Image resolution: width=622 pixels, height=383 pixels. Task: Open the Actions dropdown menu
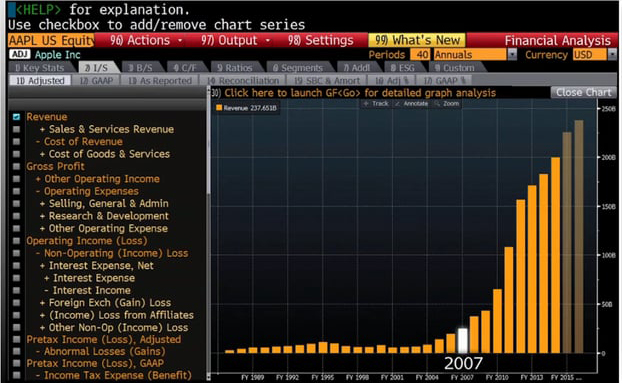[146, 40]
